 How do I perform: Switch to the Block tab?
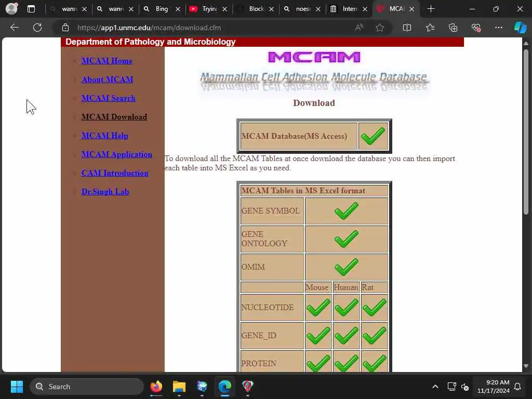(255, 9)
